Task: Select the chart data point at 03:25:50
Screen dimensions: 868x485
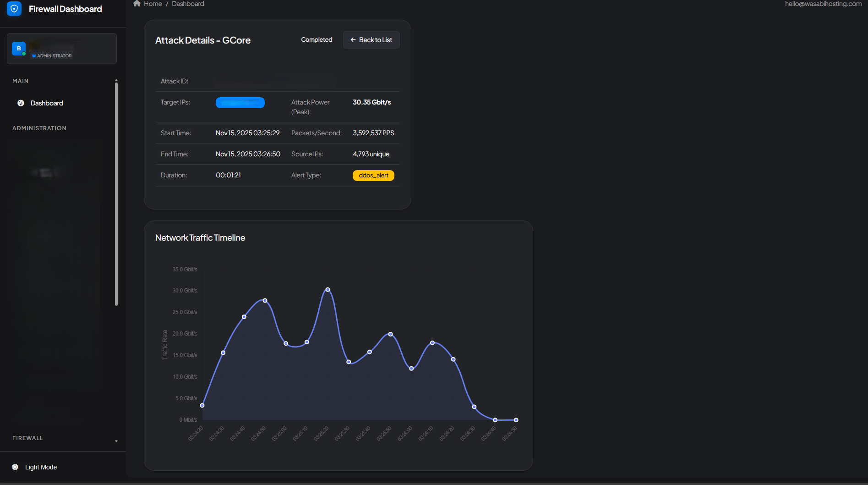Action: [x=390, y=334]
